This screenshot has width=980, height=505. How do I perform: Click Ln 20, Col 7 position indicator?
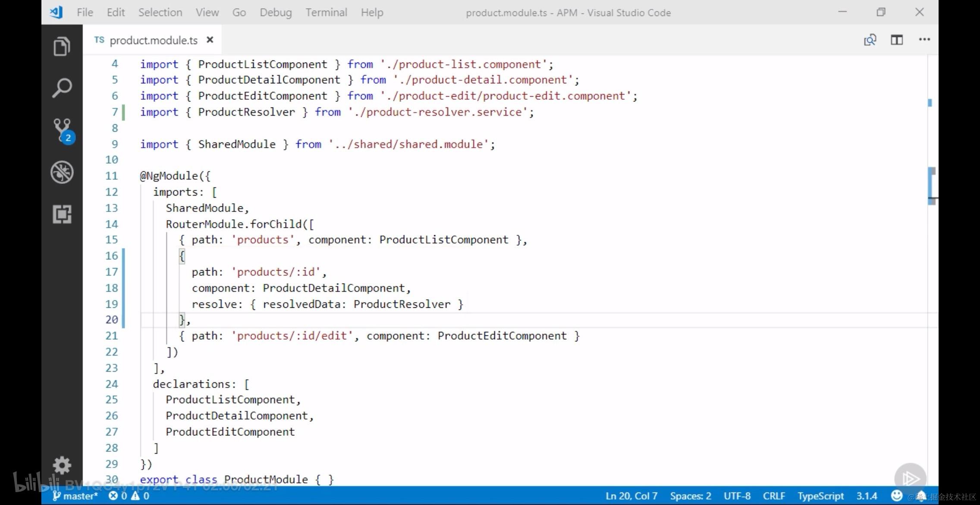click(x=631, y=496)
